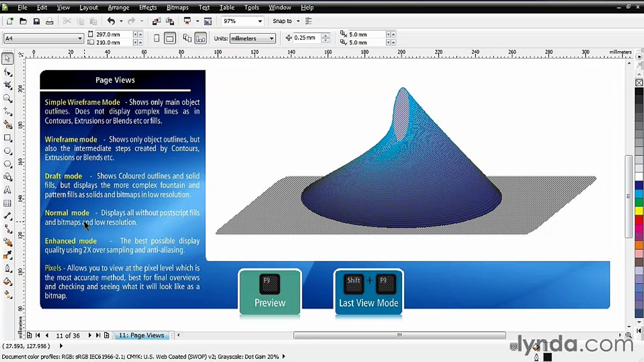Open the Bitmaps menu

(x=178, y=8)
